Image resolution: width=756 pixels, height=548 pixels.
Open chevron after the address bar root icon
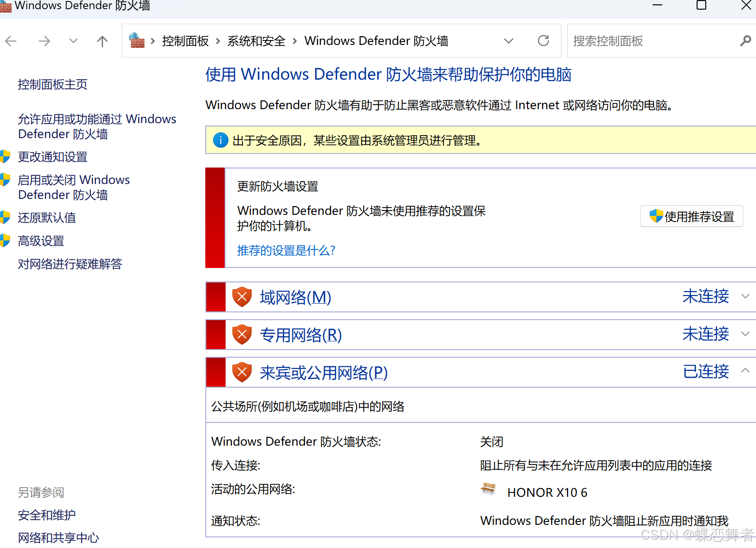coord(153,41)
